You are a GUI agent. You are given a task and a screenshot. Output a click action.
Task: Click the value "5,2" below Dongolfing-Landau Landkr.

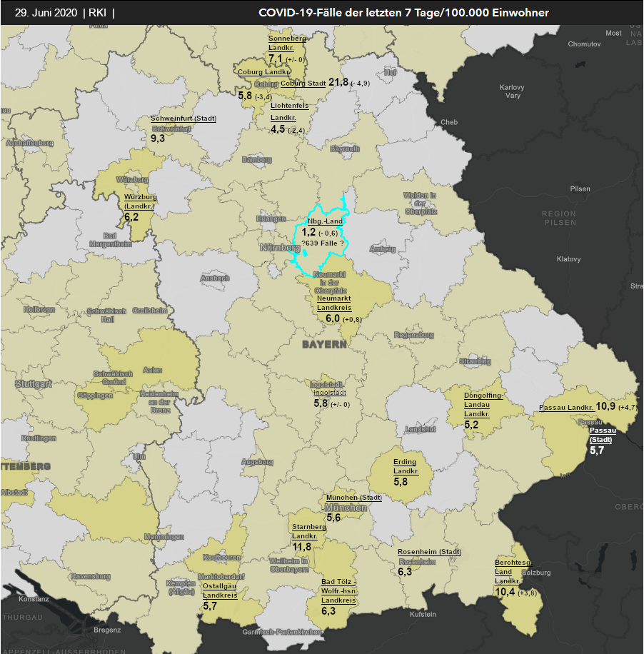471,425
